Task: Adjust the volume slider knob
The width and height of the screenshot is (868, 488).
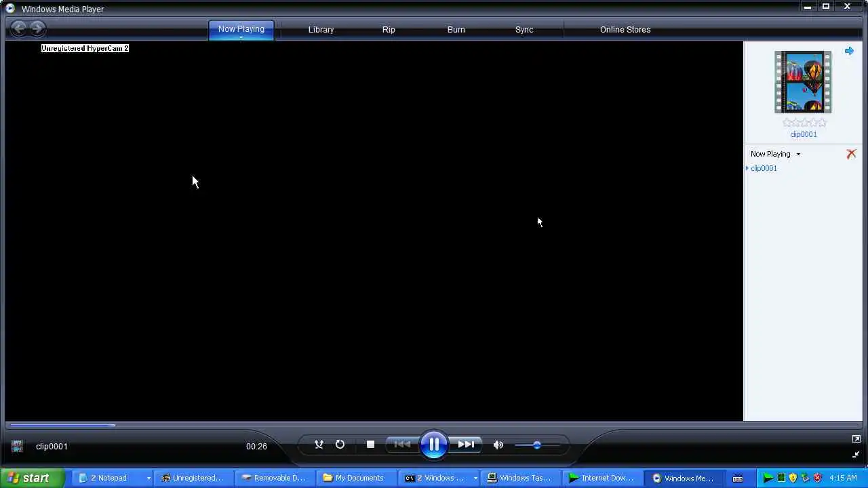Action: pyautogui.click(x=536, y=445)
